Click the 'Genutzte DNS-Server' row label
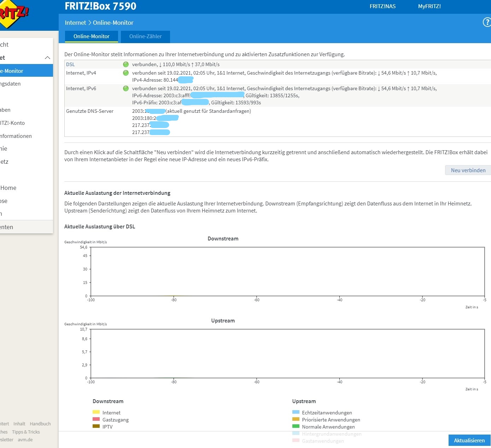Viewport: 491px width, 448px height. point(90,111)
